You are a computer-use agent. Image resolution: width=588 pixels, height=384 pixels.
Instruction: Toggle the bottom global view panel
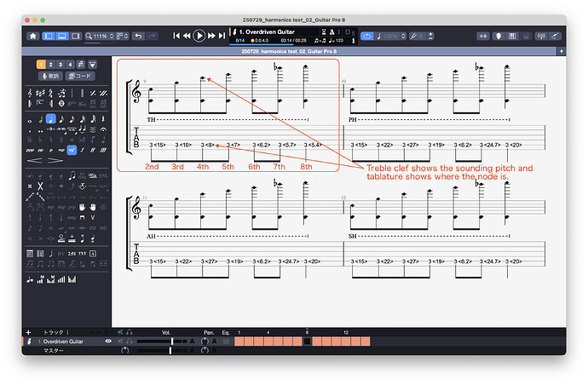tap(62, 36)
